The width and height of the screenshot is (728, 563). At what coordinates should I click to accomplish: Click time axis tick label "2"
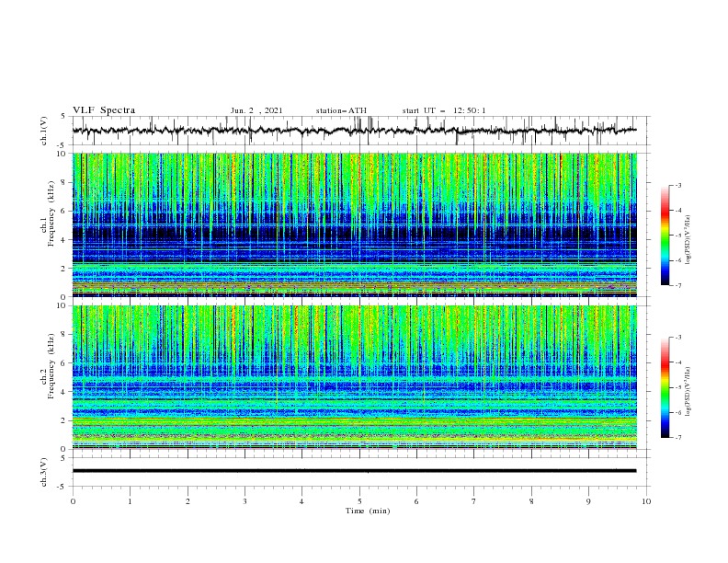pyautogui.click(x=188, y=501)
